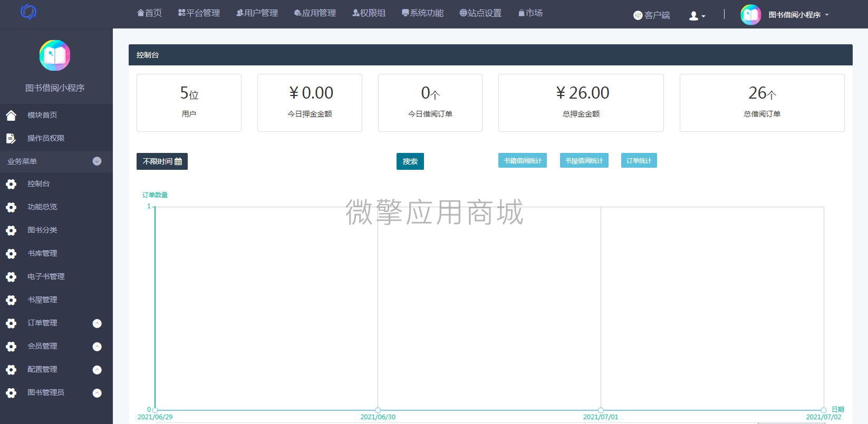Viewport: 868px width, 424px height.
Task: Open 平台管理 in the top navigation
Action: click(x=203, y=13)
